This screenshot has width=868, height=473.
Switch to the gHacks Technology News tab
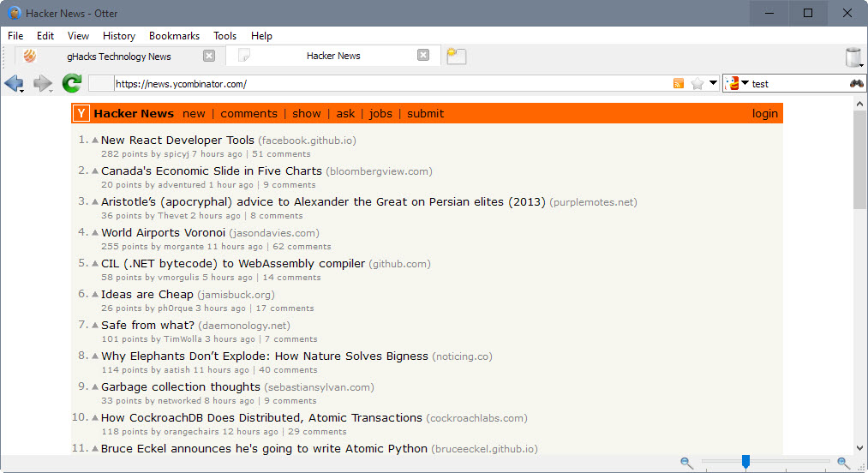click(119, 56)
